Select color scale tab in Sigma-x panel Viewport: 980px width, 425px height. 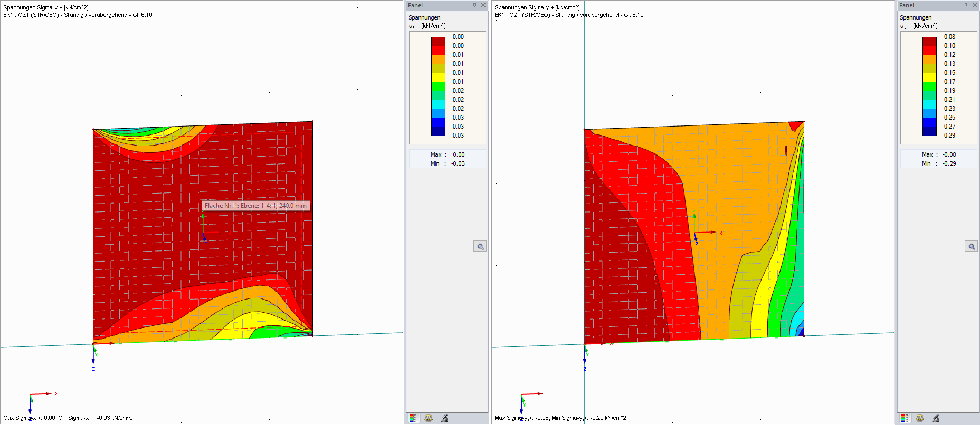413,418
